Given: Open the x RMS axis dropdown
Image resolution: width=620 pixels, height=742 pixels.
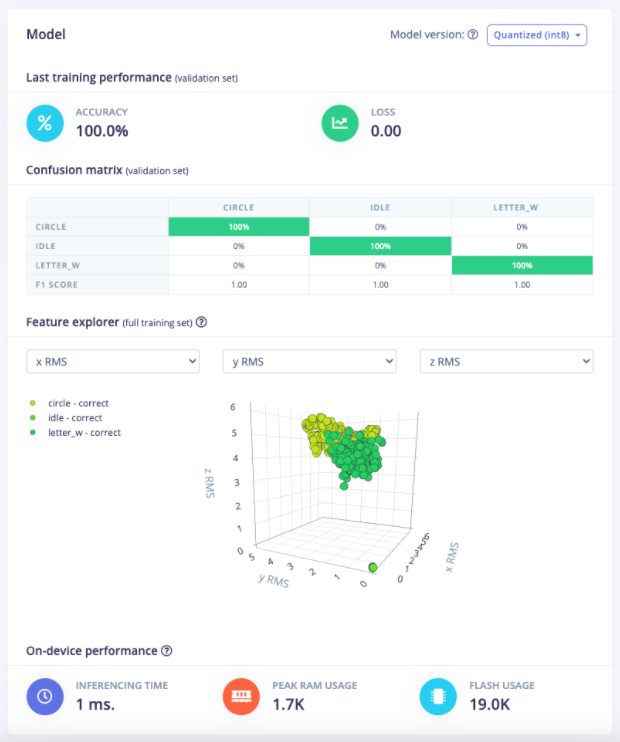Looking at the screenshot, I should click(x=112, y=361).
